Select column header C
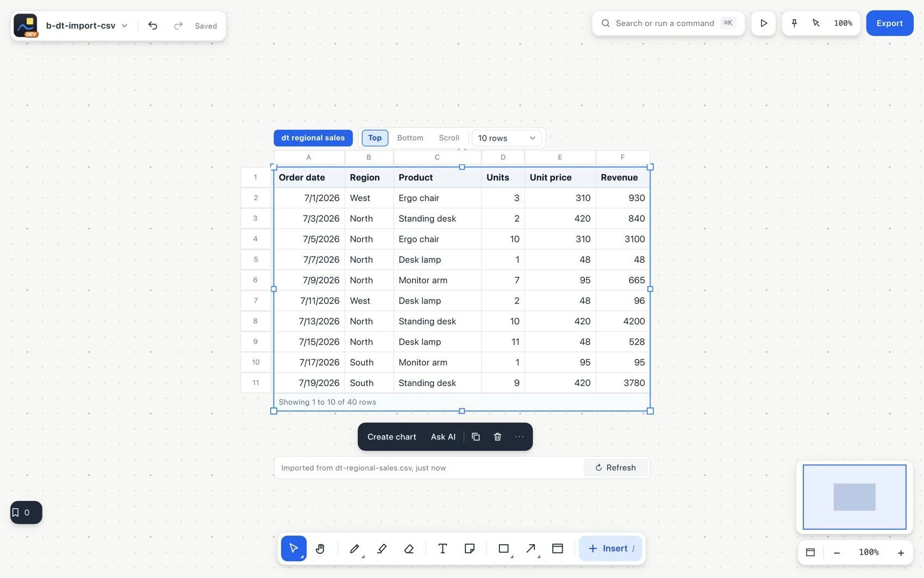This screenshot has width=924, height=578. [437, 157]
